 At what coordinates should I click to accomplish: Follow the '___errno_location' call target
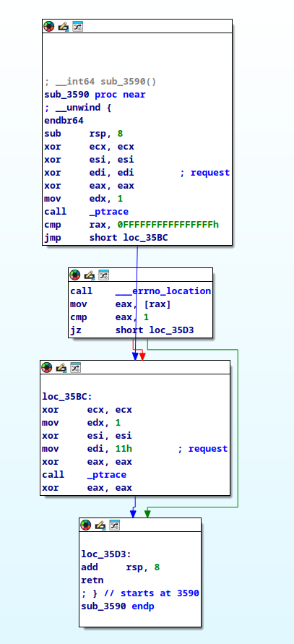163,291
